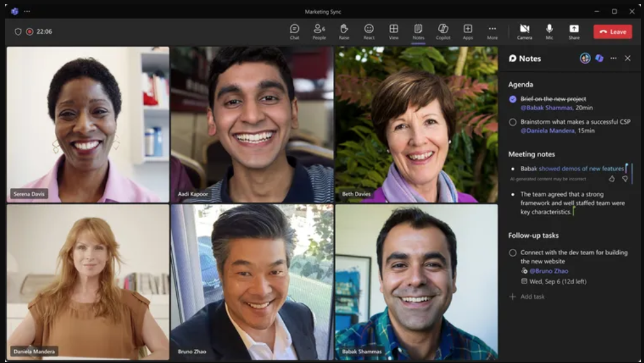644x363 pixels.
Task: Maximize the Teams meeting window
Action: point(614,12)
